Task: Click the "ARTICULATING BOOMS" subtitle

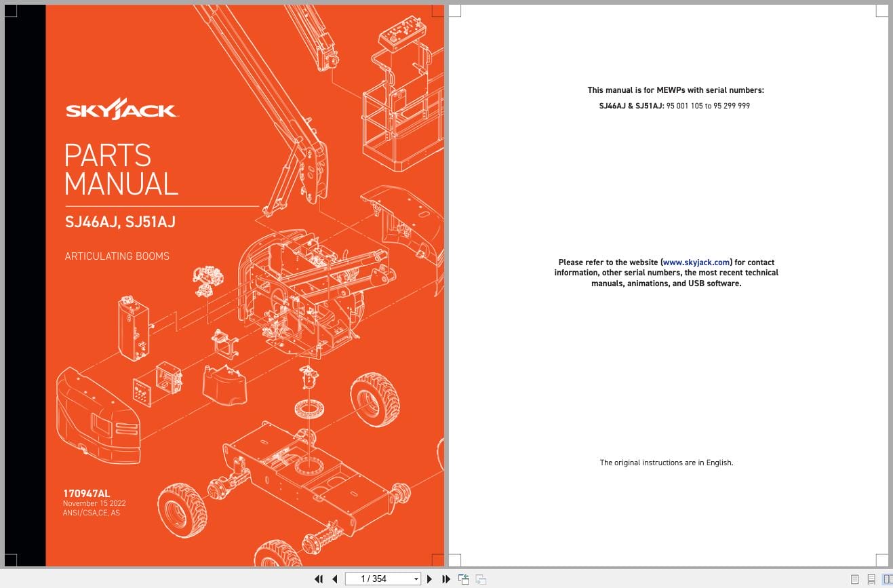Action: click(117, 256)
